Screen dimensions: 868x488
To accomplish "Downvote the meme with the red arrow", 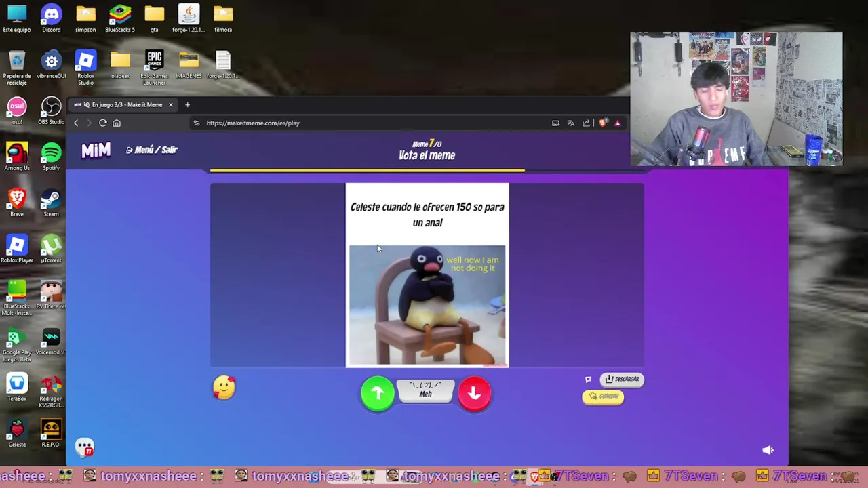I will (474, 393).
